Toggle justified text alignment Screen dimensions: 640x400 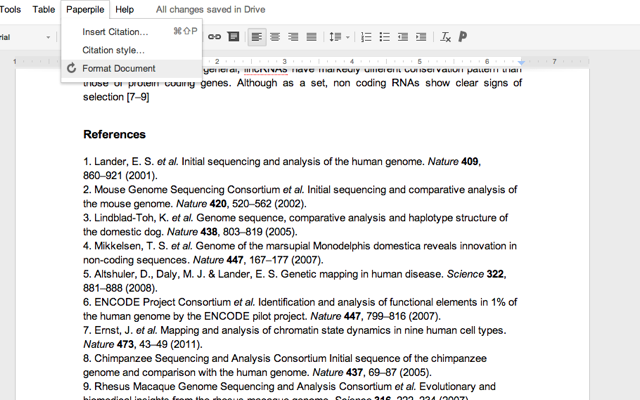[x=311, y=37]
